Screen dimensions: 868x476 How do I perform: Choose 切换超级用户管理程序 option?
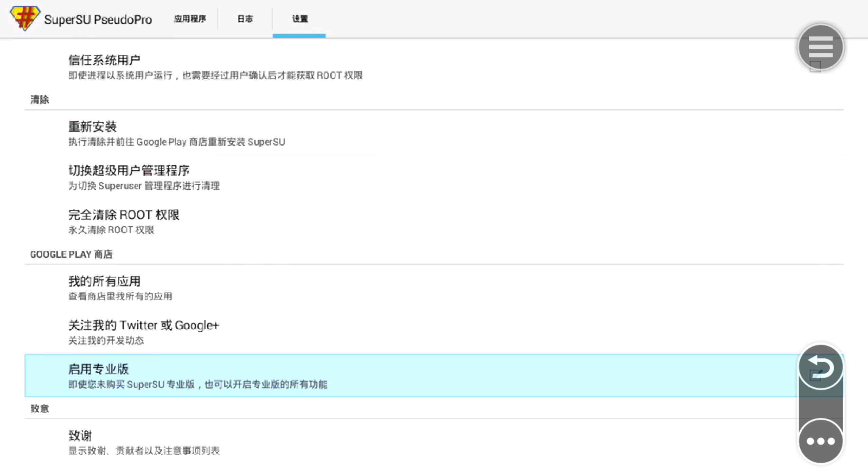tap(434, 178)
